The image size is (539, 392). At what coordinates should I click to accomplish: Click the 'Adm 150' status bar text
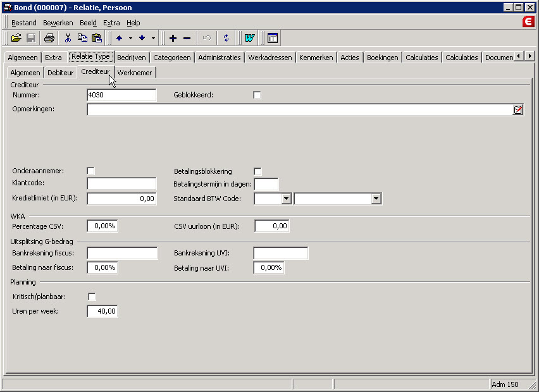[x=505, y=384]
